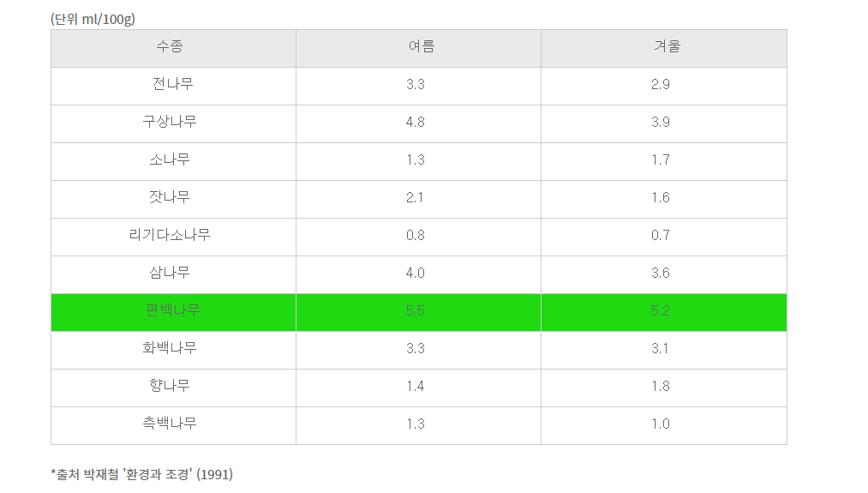Image resolution: width=868 pixels, height=493 pixels.
Task: Click the 잣나무 species cell
Action: pyautogui.click(x=173, y=200)
